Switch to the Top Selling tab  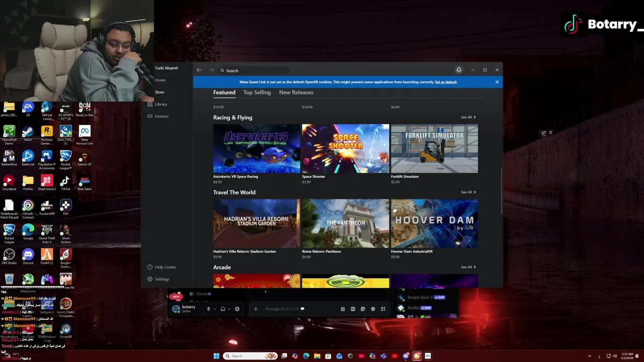click(x=257, y=93)
